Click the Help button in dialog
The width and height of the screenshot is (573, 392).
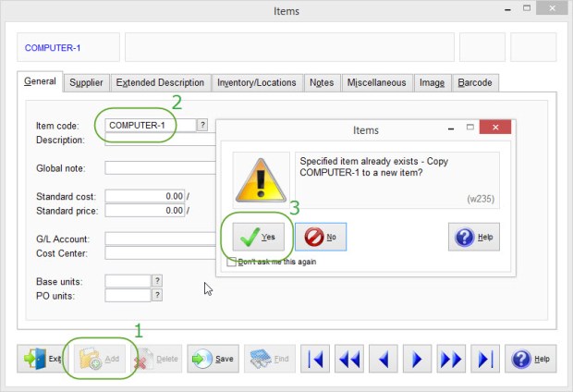473,237
